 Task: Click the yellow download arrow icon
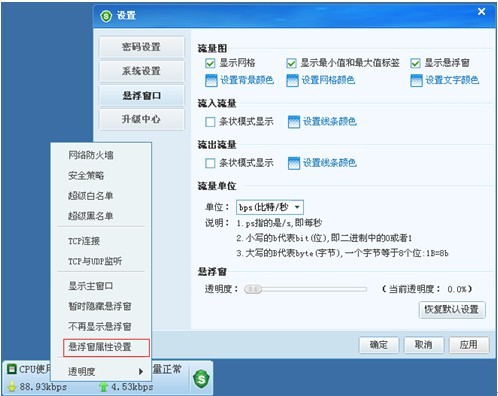coord(12,387)
